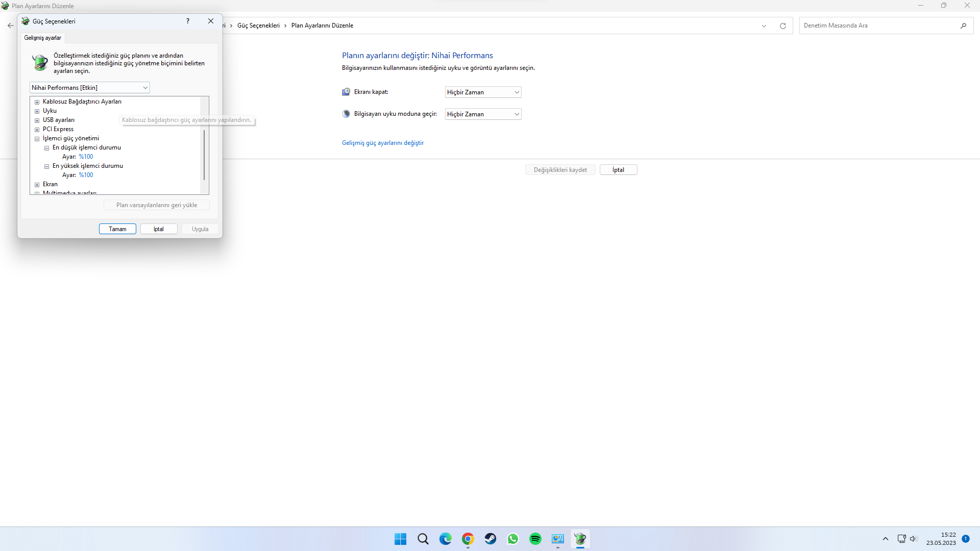Open the Nihai Performans plan dropdown

pyautogui.click(x=89, y=88)
